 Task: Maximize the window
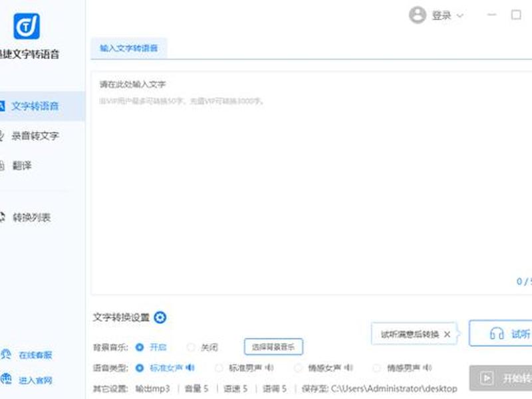pos(516,15)
